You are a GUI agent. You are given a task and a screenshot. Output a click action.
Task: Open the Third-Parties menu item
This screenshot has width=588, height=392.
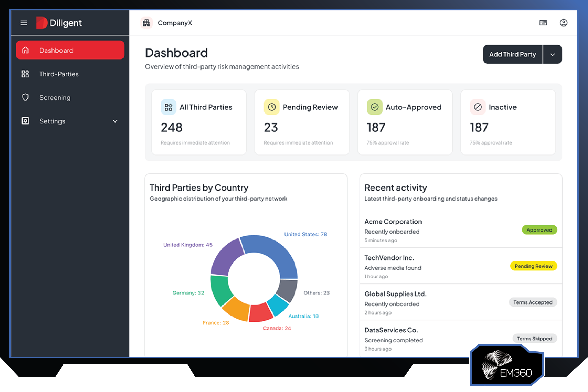70,74
